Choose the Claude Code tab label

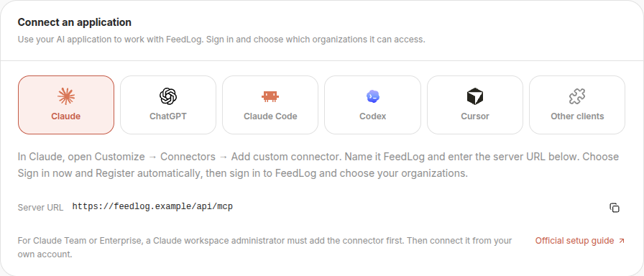(270, 116)
